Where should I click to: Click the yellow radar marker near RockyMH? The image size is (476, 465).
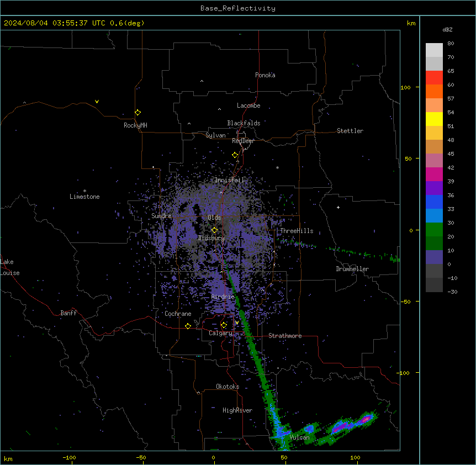pos(137,113)
